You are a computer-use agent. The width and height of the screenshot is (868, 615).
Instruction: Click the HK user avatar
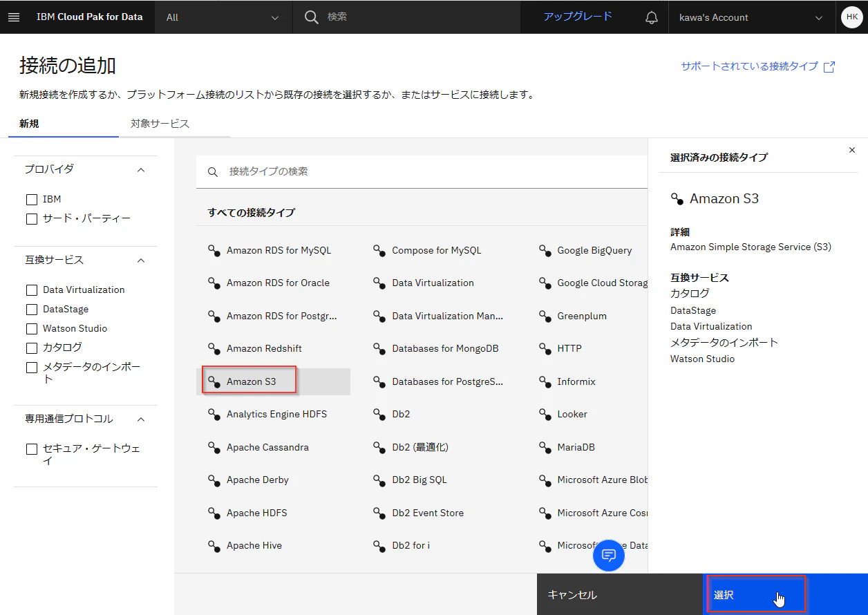tap(852, 17)
